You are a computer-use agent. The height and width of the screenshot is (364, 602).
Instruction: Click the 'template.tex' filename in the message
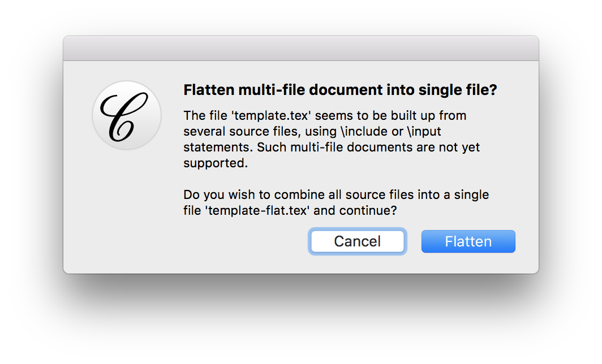click(271, 115)
